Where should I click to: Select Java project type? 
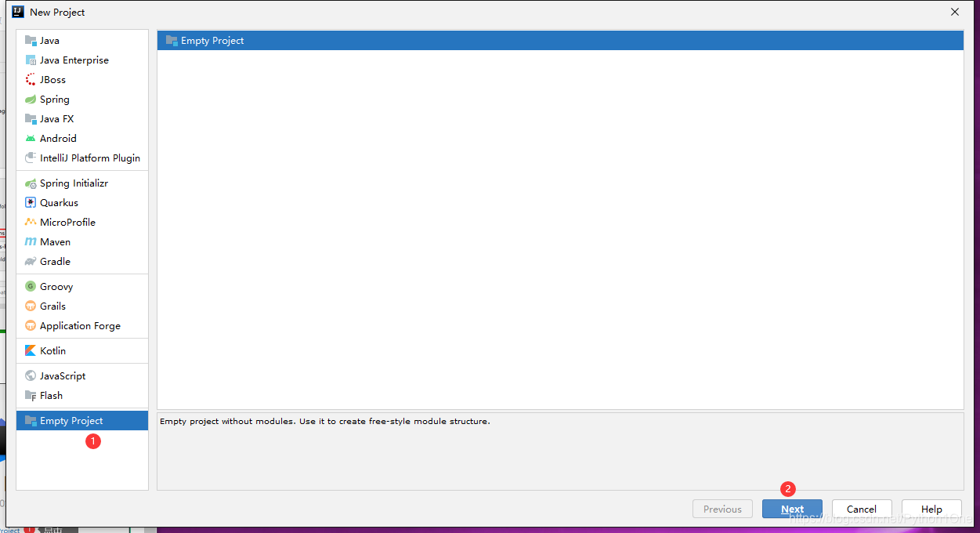[x=82, y=41]
